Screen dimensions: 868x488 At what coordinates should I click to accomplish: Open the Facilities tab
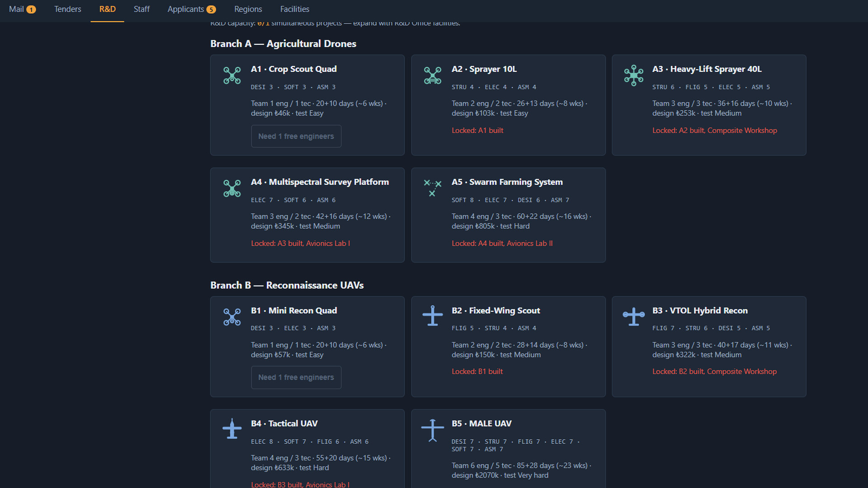coord(295,9)
